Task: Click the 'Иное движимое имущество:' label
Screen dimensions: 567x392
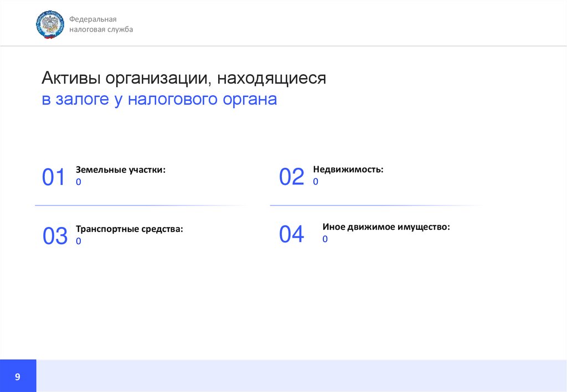Action: (386, 227)
